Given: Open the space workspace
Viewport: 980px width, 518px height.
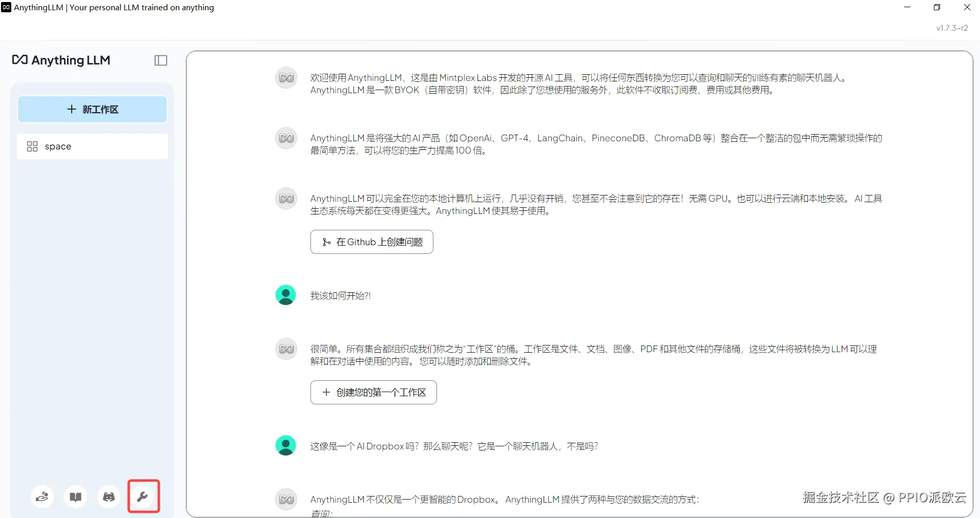Looking at the screenshot, I should (93, 146).
